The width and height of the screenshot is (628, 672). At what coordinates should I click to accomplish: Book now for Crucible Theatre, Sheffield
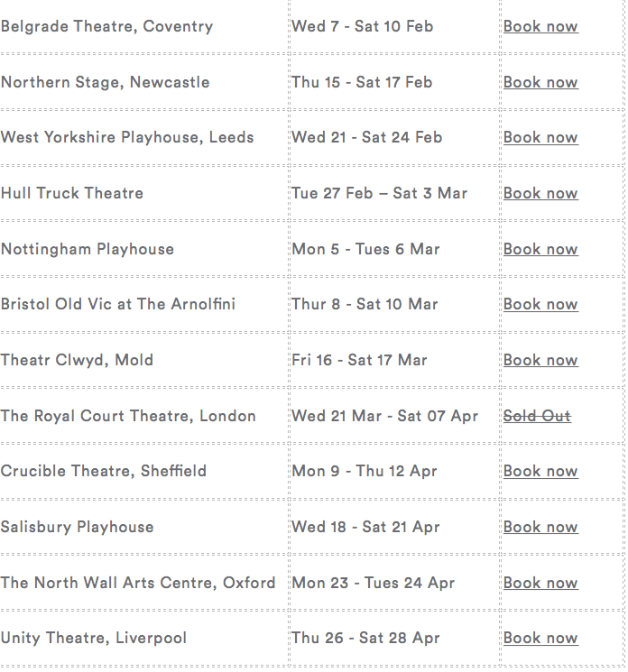click(x=540, y=471)
